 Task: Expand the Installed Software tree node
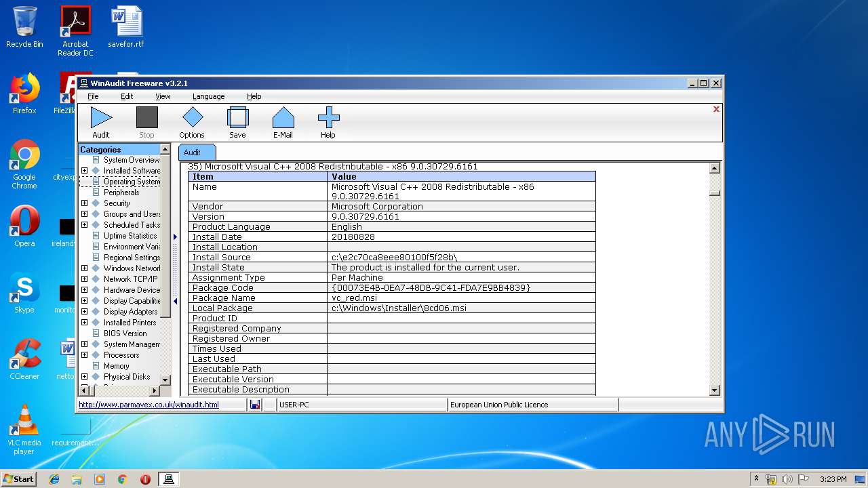(x=84, y=171)
